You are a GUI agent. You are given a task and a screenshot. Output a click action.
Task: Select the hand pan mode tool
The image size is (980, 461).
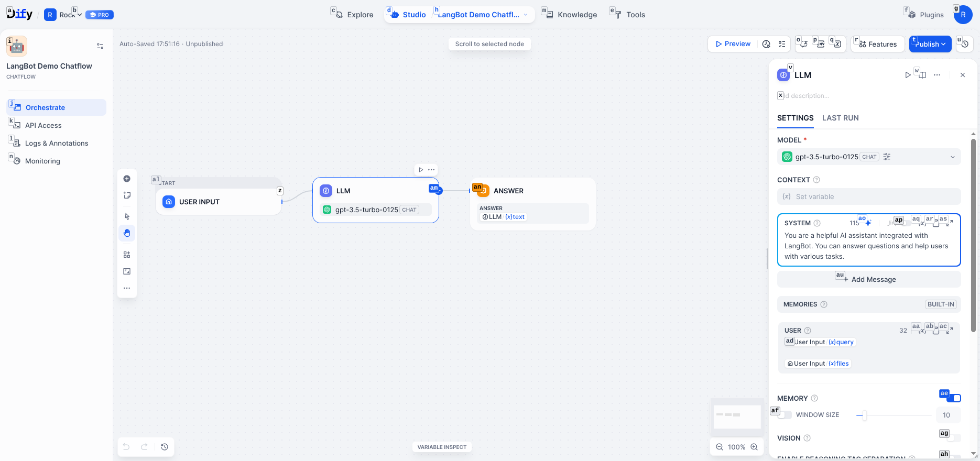127,233
